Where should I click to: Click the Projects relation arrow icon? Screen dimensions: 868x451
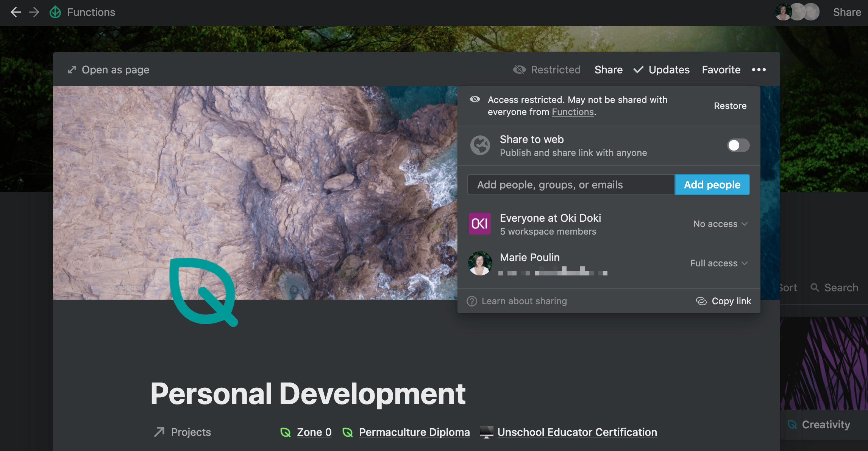[x=159, y=432]
